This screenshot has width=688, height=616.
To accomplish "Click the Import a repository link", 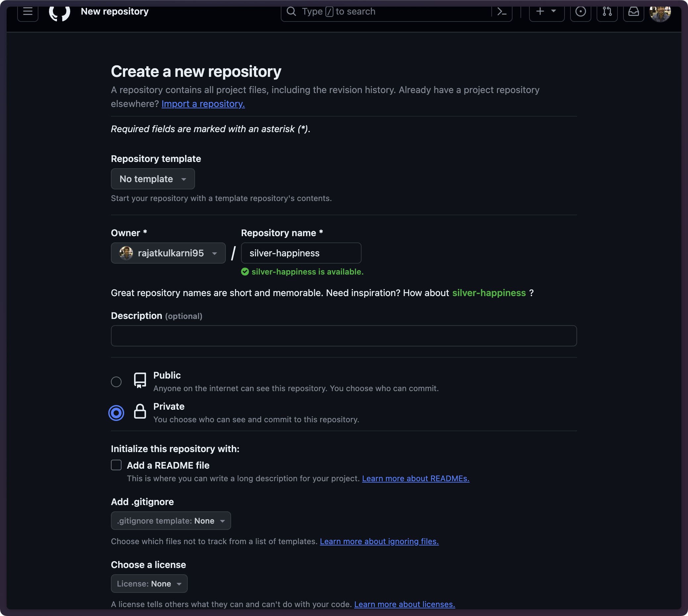I will tap(203, 104).
